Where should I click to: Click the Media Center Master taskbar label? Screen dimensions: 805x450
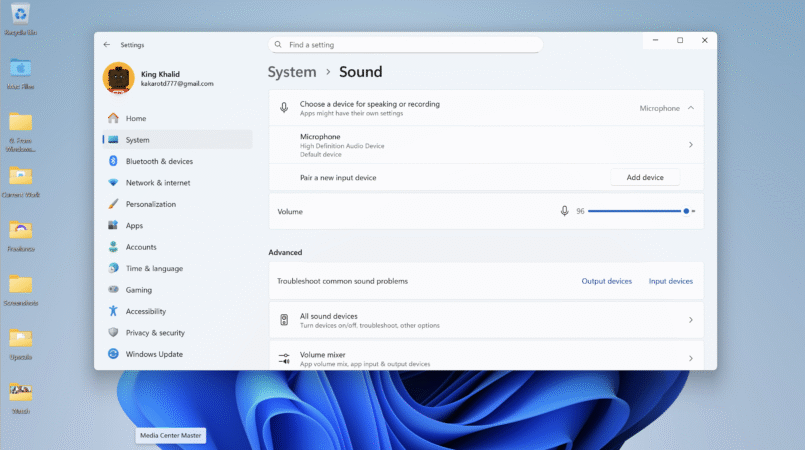(170, 435)
